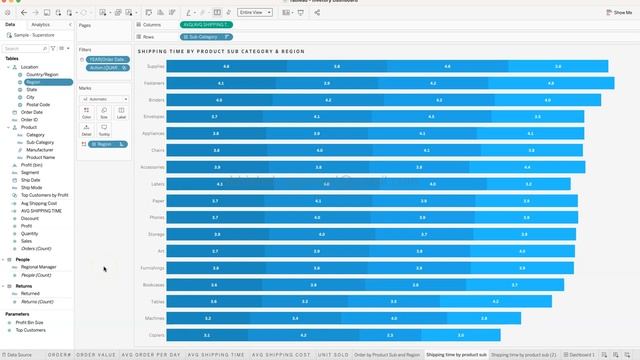The height and width of the screenshot is (360, 640).
Task: Select the Country/Region field
Action: [x=42, y=75]
